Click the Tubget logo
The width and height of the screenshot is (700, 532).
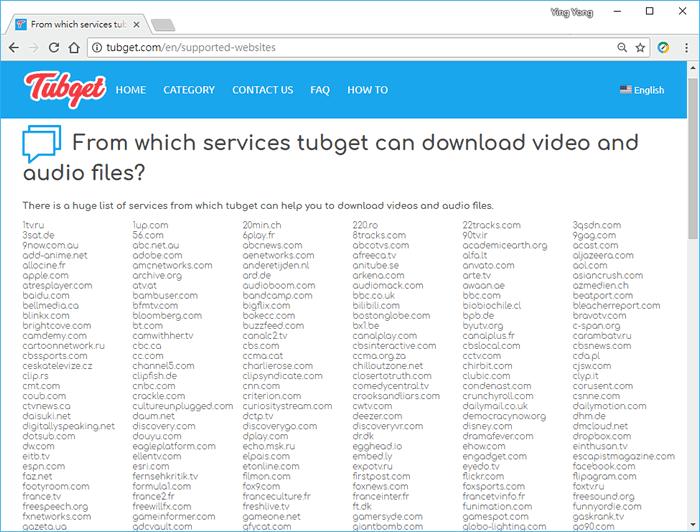pyautogui.click(x=65, y=89)
